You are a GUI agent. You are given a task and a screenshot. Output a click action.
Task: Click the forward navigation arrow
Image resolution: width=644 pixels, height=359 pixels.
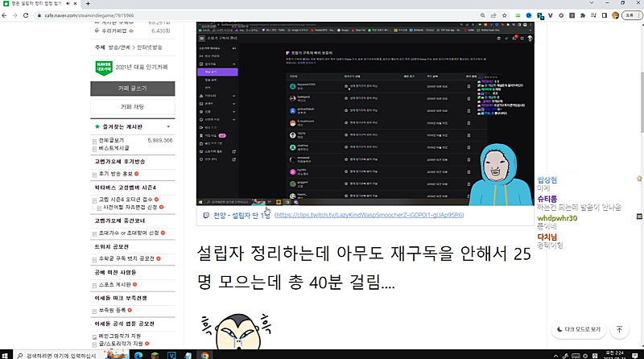(x=14, y=15)
